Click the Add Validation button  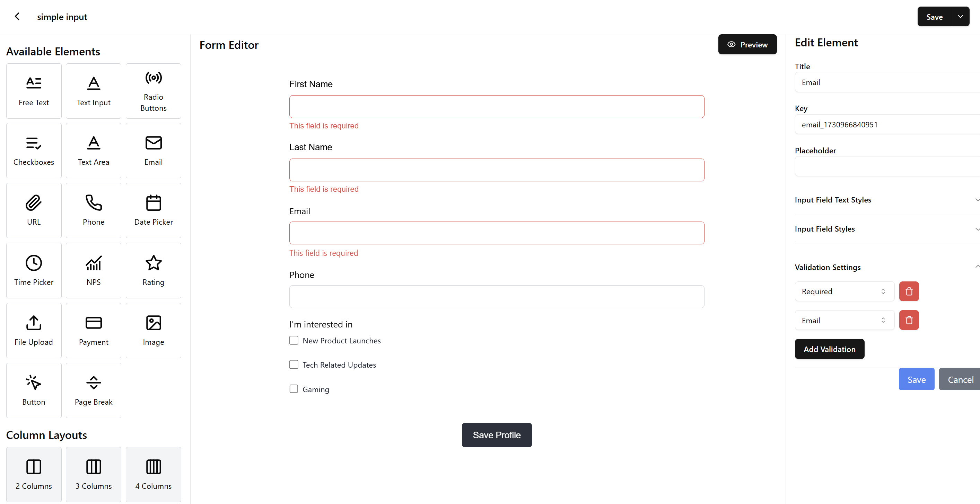[x=829, y=349]
